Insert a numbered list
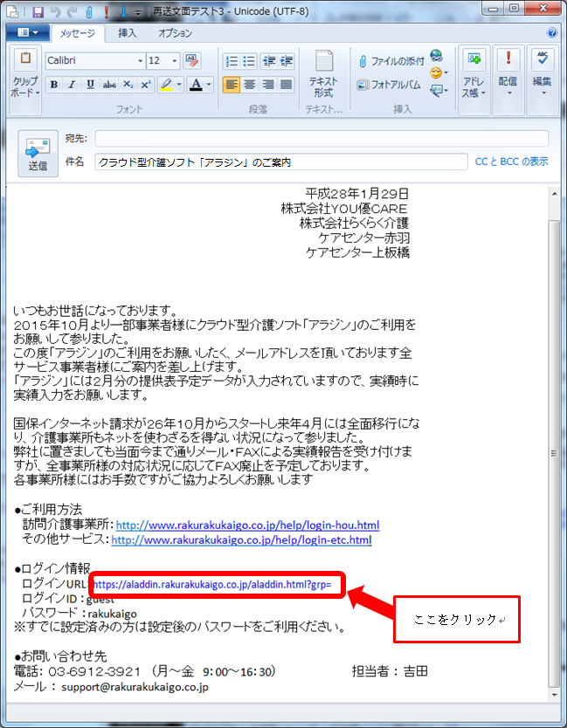 (x=232, y=61)
